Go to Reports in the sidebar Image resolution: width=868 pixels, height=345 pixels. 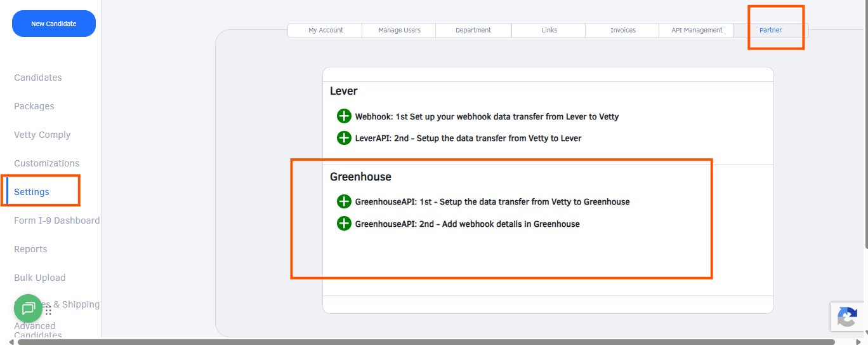30,249
